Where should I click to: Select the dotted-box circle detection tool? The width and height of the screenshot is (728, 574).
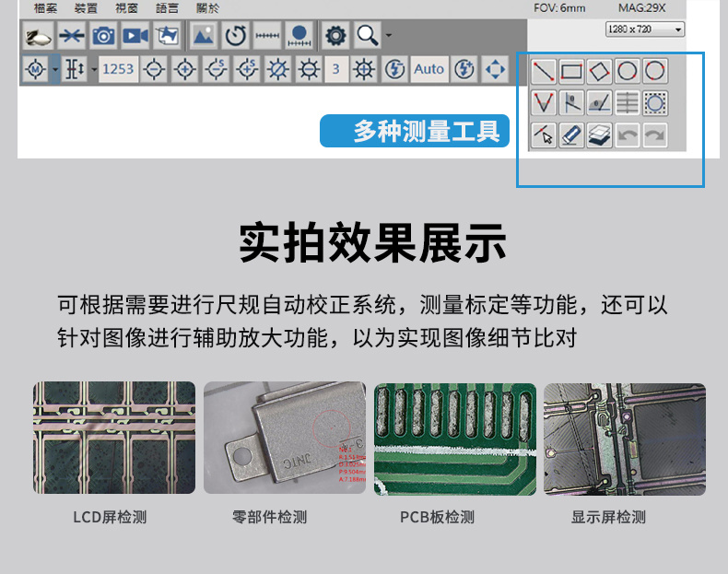point(655,102)
